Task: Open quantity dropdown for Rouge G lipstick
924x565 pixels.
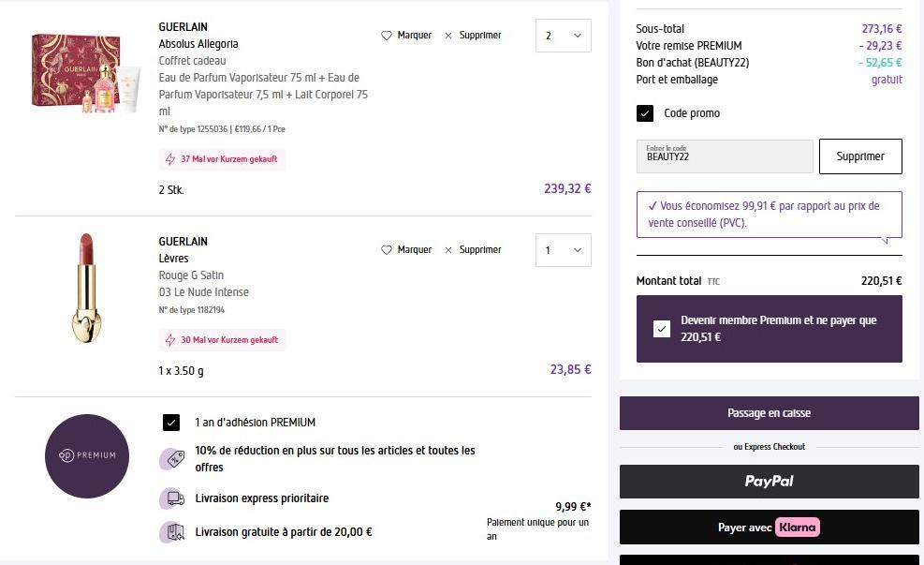Action: tap(564, 250)
